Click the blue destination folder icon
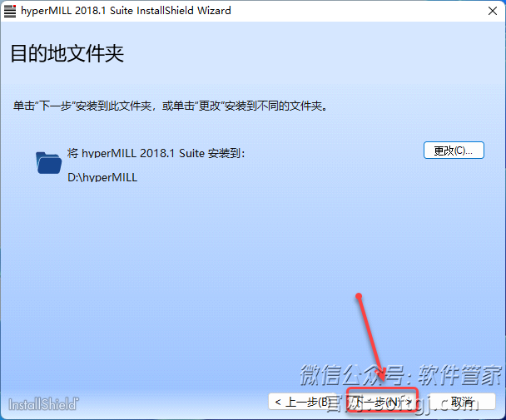This screenshot has width=506, height=420. pyautogui.click(x=48, y=163)
